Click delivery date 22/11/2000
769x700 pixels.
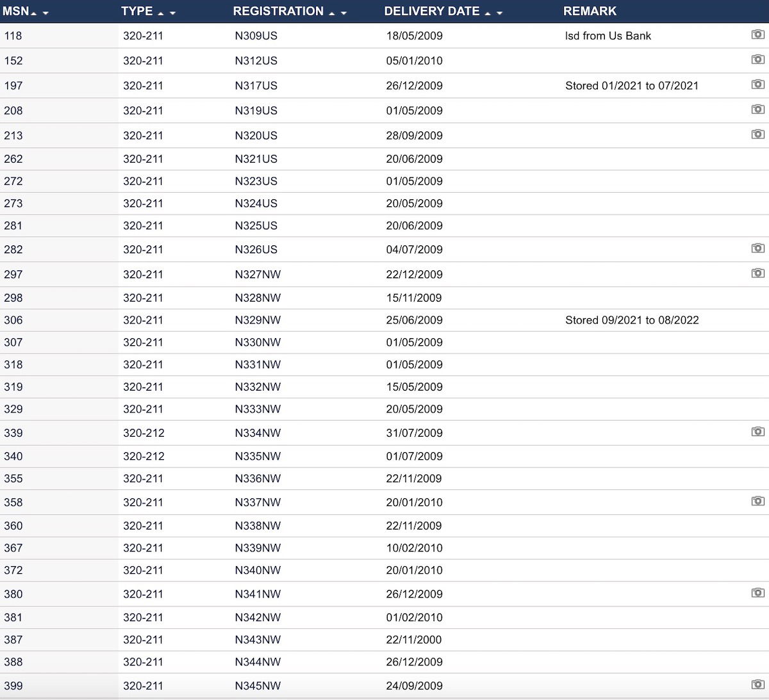tap(414, 640)
